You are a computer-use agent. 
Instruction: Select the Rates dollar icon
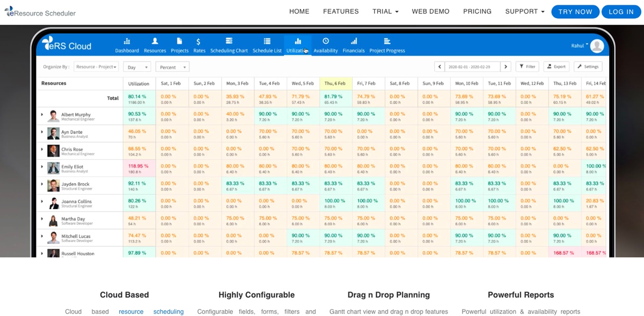tap(199, 42)
